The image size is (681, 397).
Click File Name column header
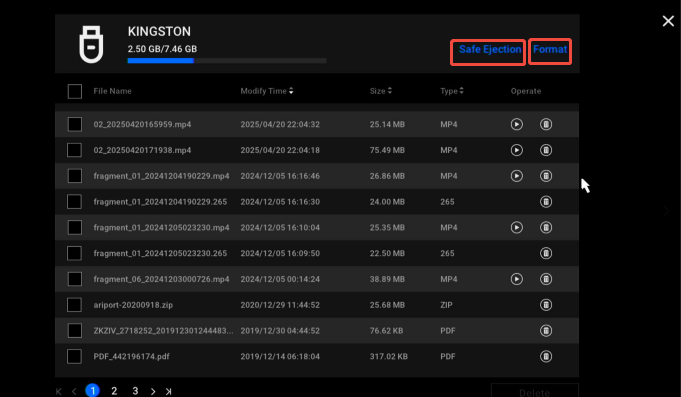pos(112,91)
